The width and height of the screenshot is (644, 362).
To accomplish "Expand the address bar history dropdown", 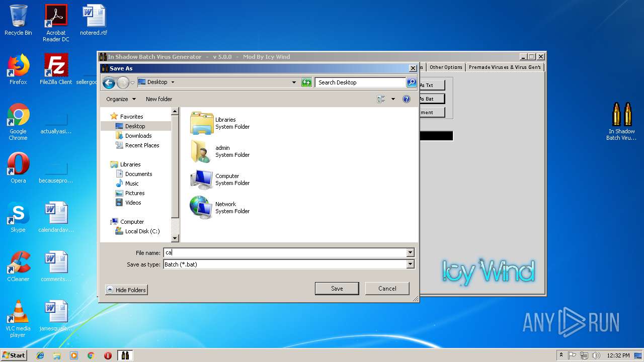I will (x=294, y=82).
